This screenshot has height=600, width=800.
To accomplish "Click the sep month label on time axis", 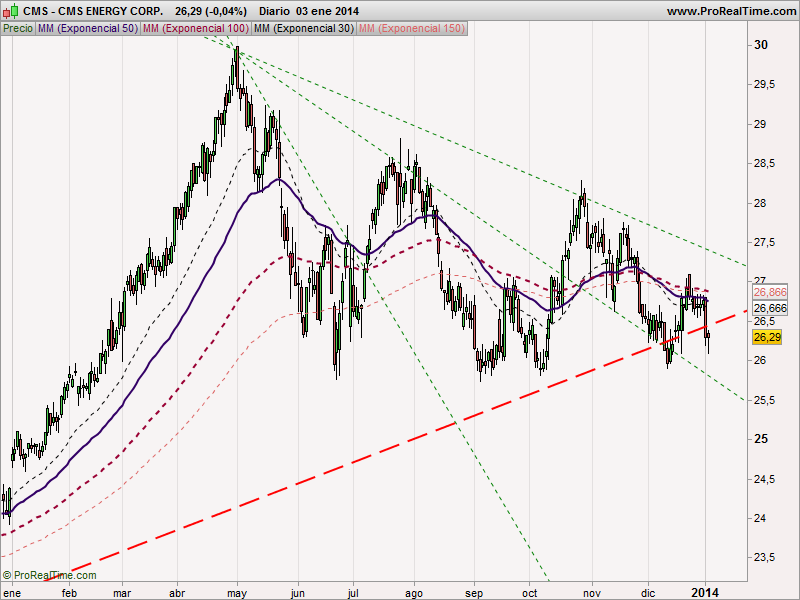I will coord(474,594).
